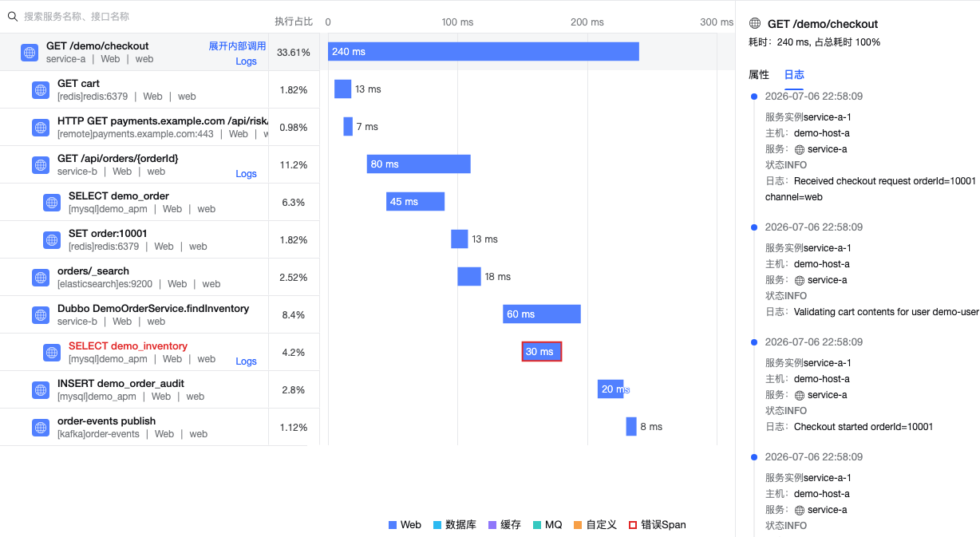Click the globe icon for SELECT demo_order row
The height and width of the screenshot is (537, 980).
52,203
